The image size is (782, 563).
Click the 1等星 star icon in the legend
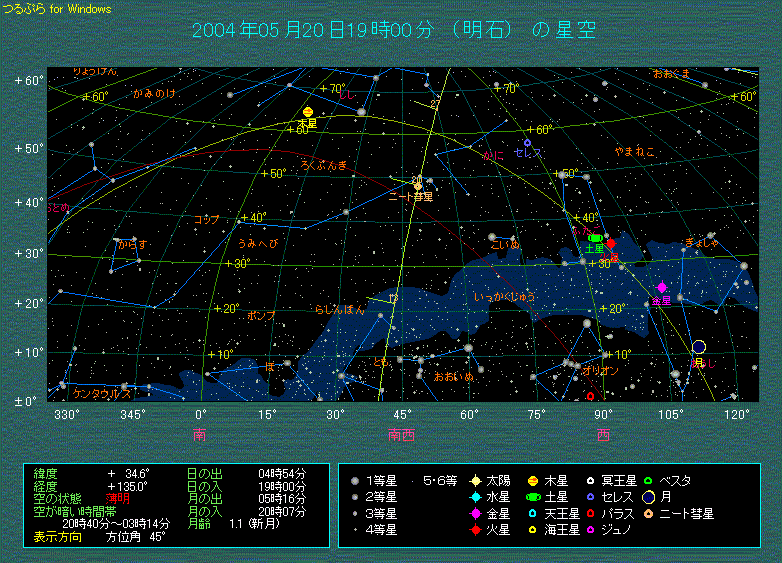pos(355,481)
